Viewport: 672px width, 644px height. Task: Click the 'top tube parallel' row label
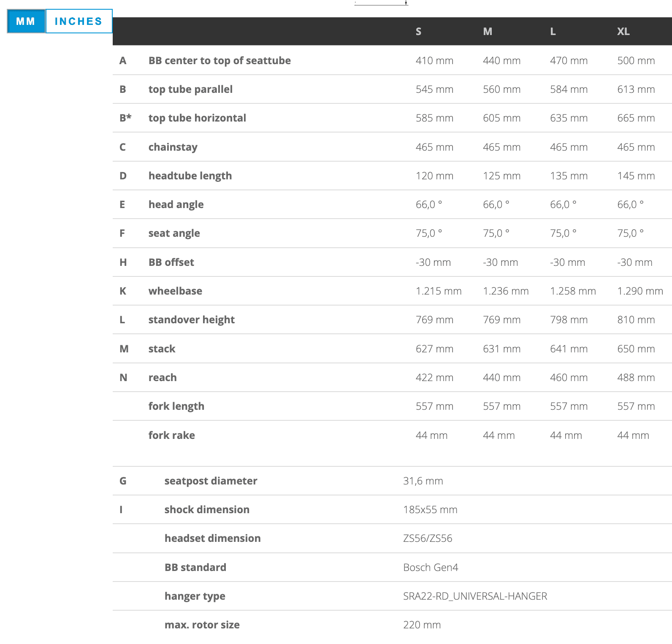[x=190, y=89]
